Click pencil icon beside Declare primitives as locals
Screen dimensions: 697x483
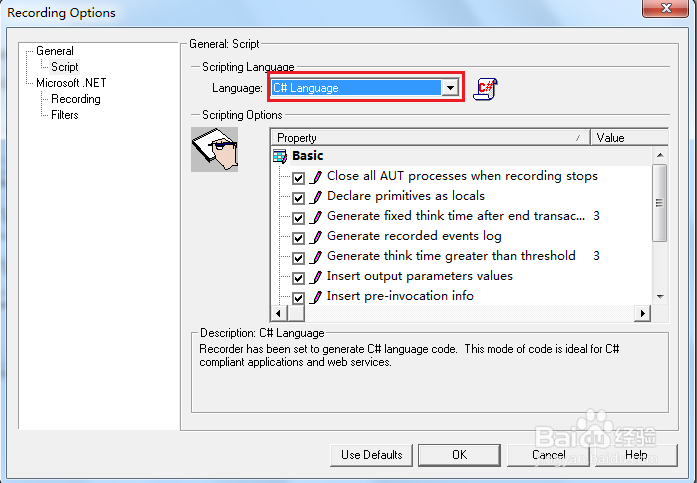point(317,197)
